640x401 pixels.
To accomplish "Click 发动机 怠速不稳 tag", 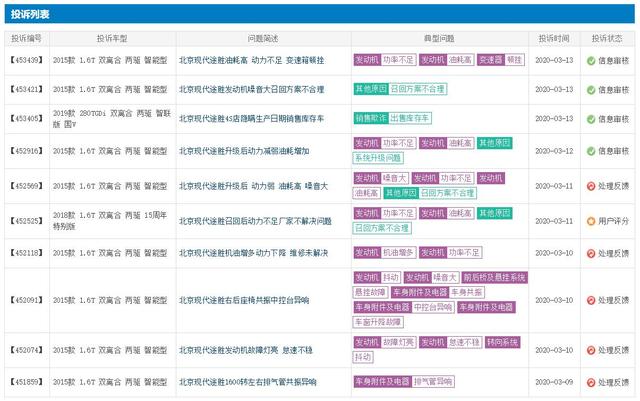I will pyautogui.click(x=451, y=342).
